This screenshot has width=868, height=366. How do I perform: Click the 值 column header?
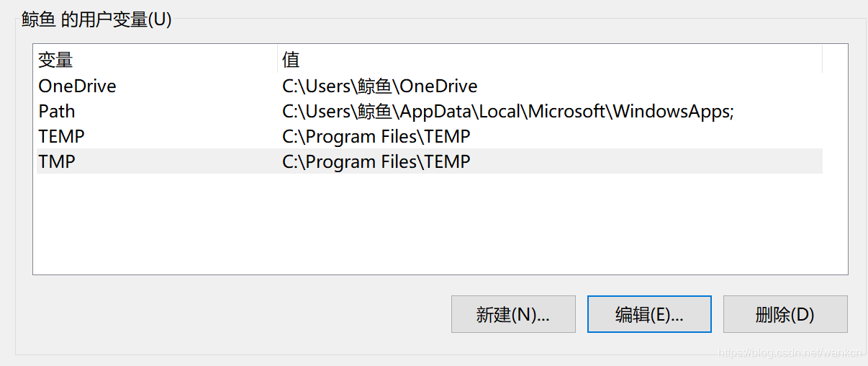click(x=291, y=59)
